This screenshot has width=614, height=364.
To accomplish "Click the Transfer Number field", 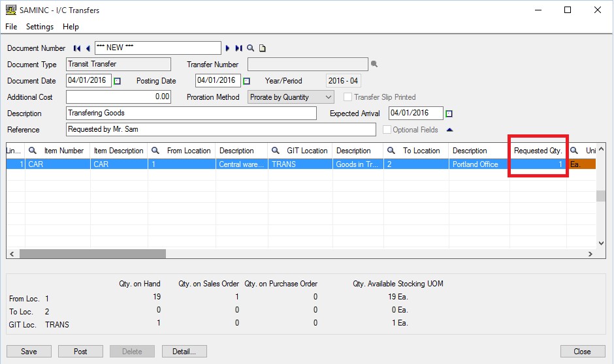I will 308,64.
